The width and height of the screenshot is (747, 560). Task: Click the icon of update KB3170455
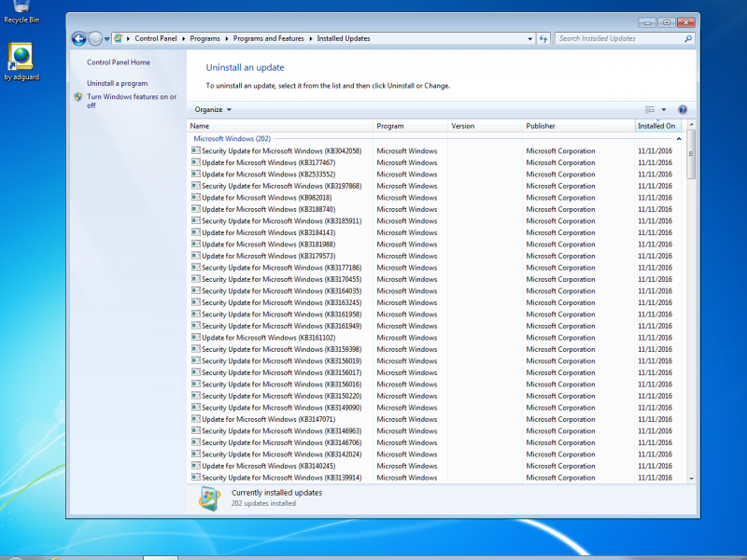point(196,278)
